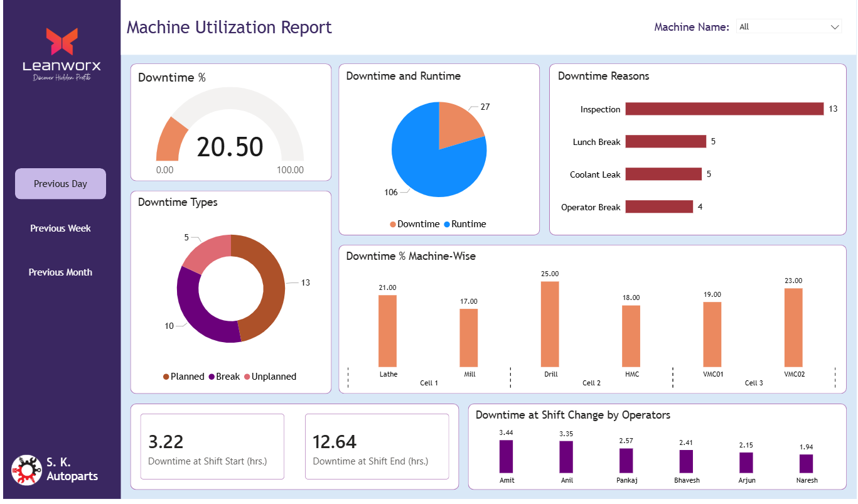Select the Coolant Leak bar

click(x=663, y=174)
